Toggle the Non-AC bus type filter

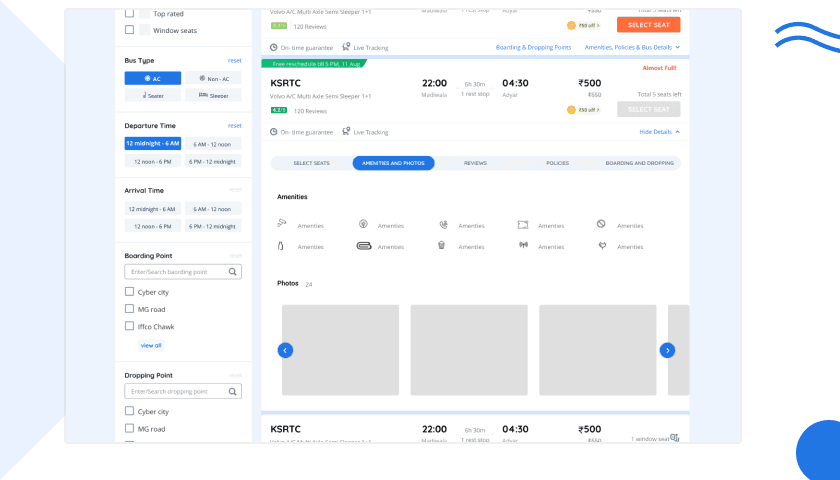pyautogui.click(x=213, y=78)
